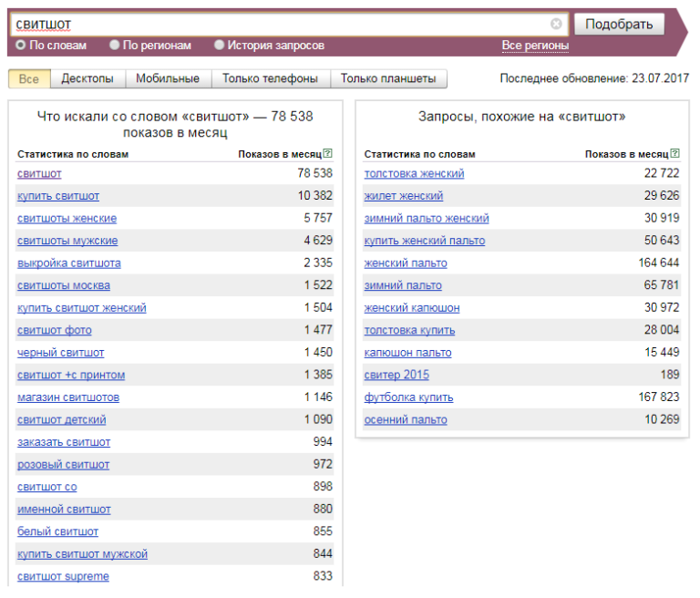Switch to the Только планшеты tab

tap(388, 78)
